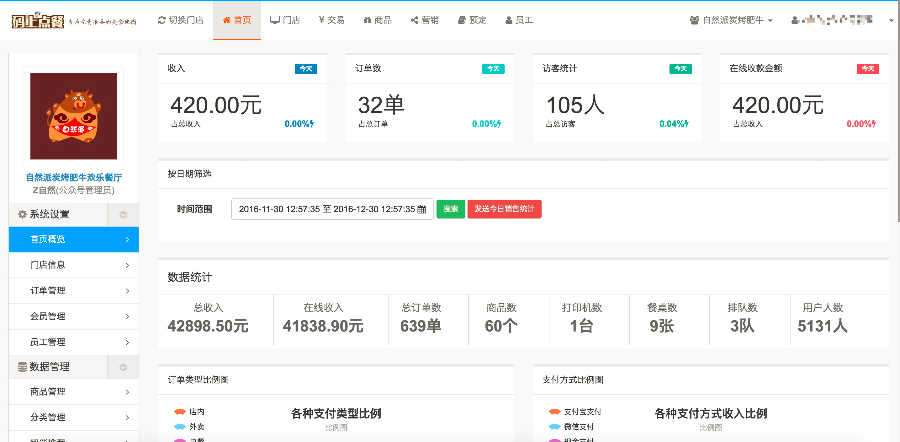The image size is (900, 442).
Task: Toggle the 店内 legend swatch in the chart
Action: click(x=180, y=411)
